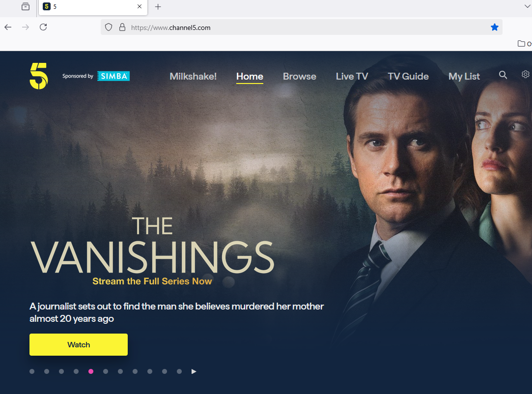Click the padlock site info icon
Viewport: 532px width, 394px height.
(122, 28)
